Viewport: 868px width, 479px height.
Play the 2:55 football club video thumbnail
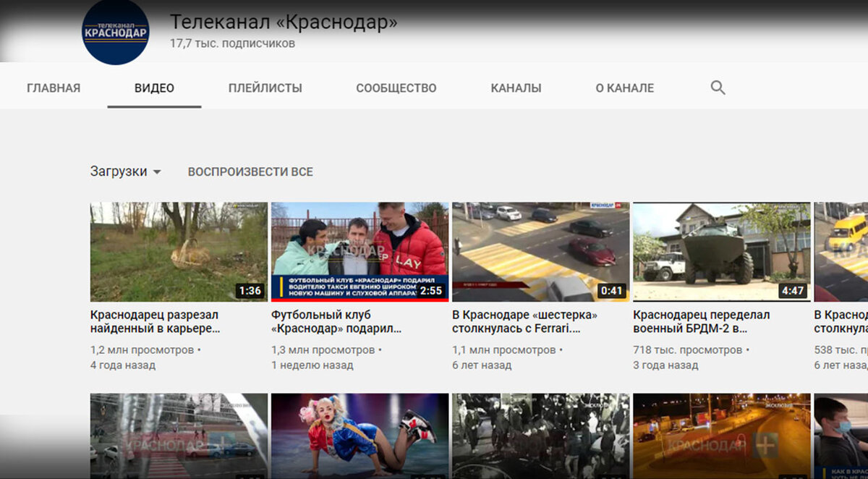point(359,252)
